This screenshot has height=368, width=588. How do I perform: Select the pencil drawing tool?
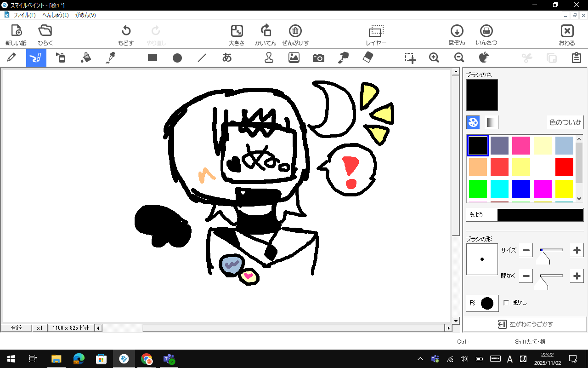(11, 57)
